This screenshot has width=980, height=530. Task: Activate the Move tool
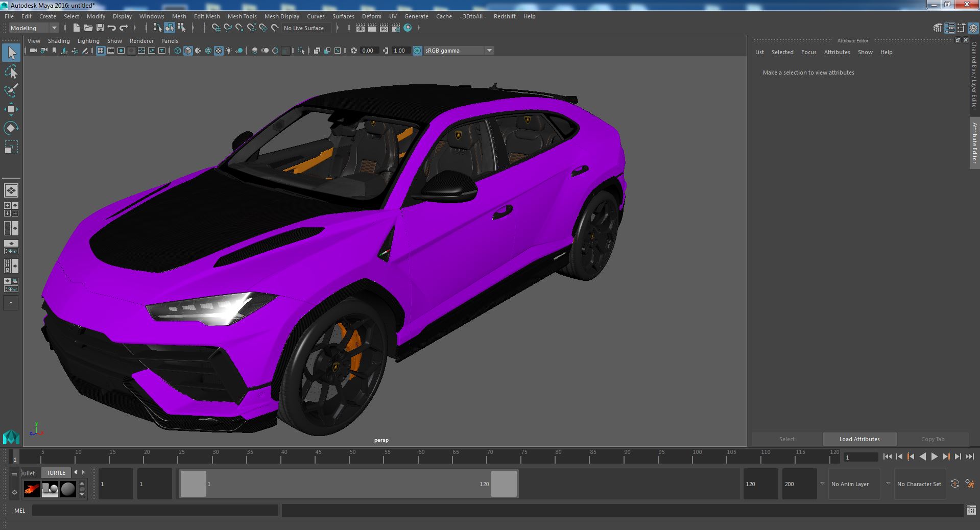pyautogui.click(x=11, y=109)
